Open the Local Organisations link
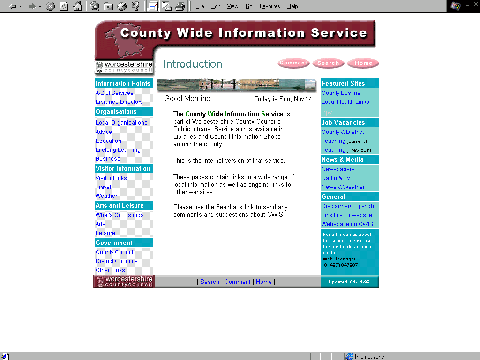 tap(121, 123)
